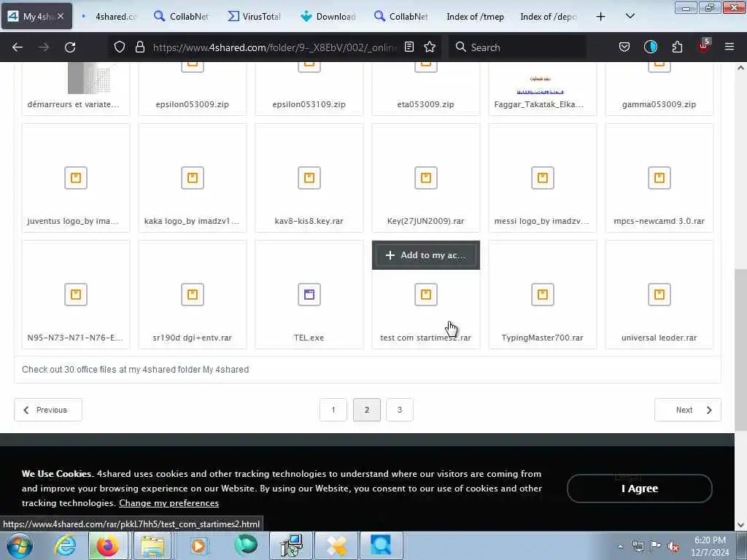Screen dimensions: 747x560
Task: Open the uBlock extension icon with badge 5
Action: point(704,46)
